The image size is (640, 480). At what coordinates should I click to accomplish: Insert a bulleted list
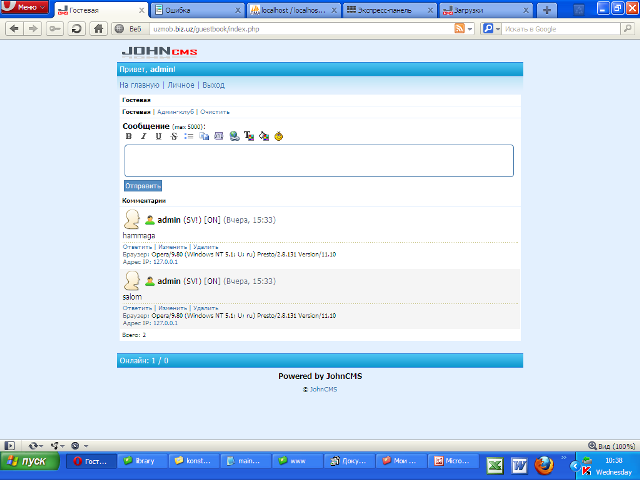[189, 136]
